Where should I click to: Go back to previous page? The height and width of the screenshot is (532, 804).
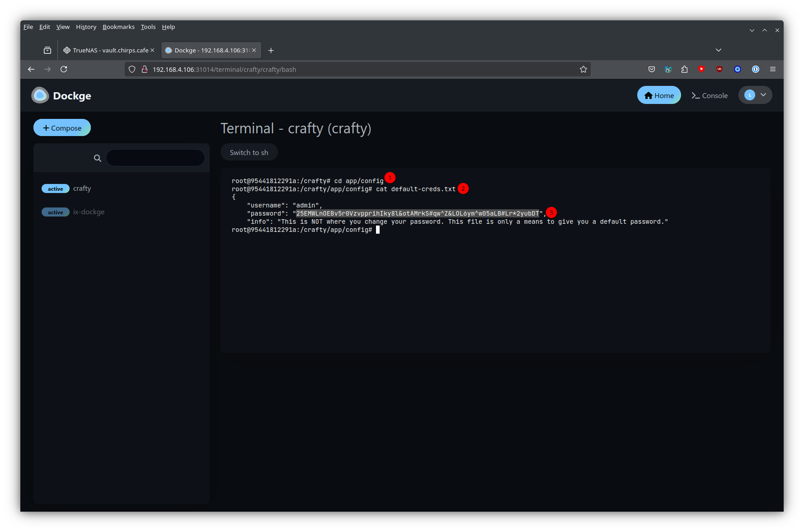31,69
